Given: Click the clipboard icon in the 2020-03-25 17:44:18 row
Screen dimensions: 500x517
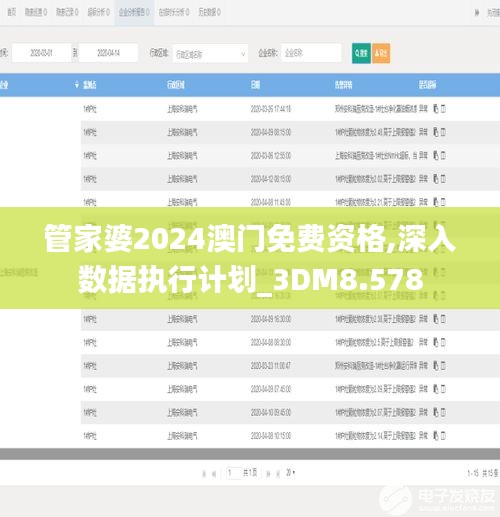Looking at the screenshot, I should coord(436,109).
